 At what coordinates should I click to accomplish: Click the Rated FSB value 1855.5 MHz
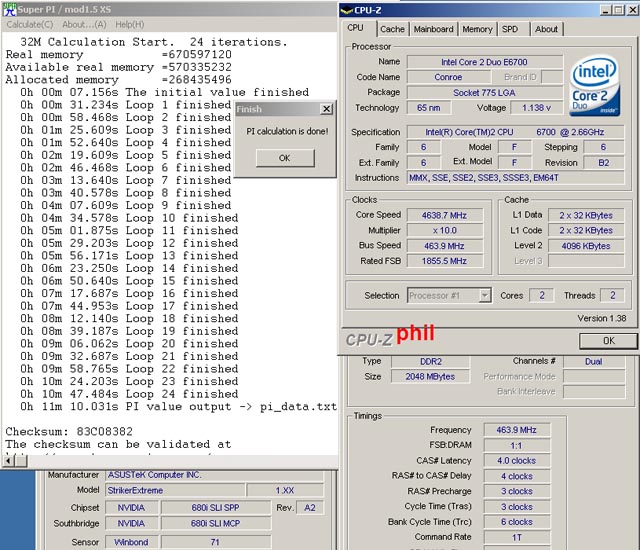point(444,261)
